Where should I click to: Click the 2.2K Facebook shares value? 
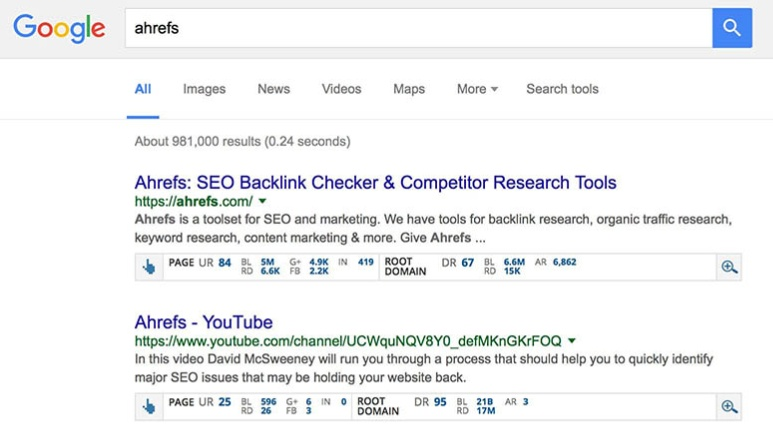(319, 271)
